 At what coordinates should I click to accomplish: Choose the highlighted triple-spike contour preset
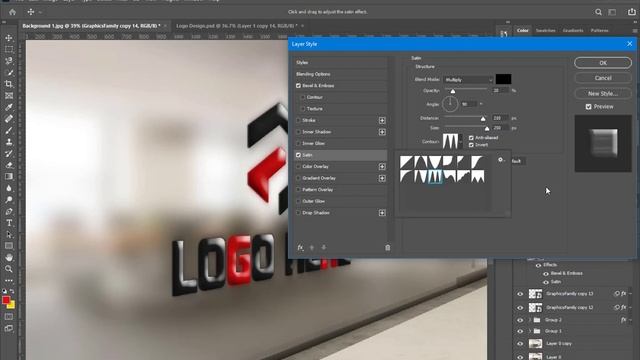[x=435, y=176]
